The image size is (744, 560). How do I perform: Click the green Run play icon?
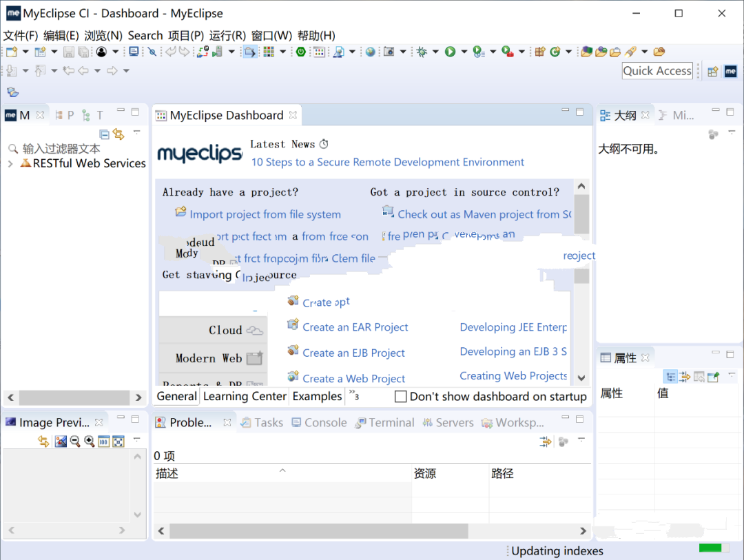point(450,52)
